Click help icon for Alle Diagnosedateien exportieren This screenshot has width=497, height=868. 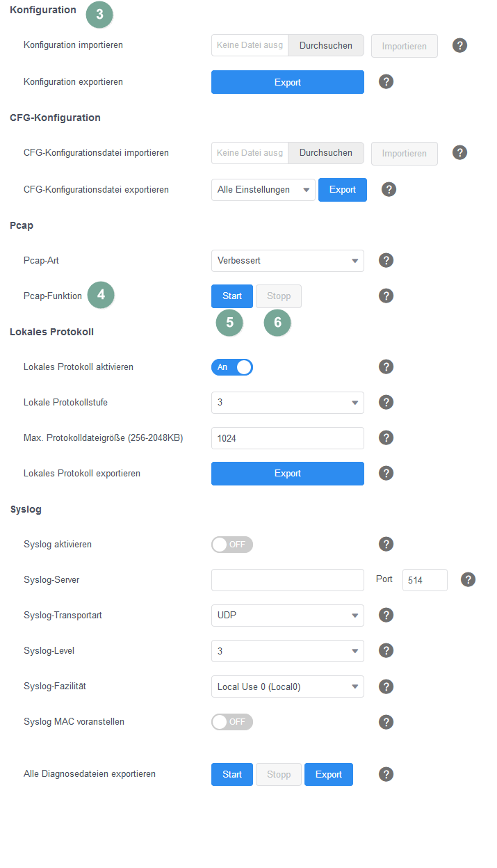coord(386,774)
